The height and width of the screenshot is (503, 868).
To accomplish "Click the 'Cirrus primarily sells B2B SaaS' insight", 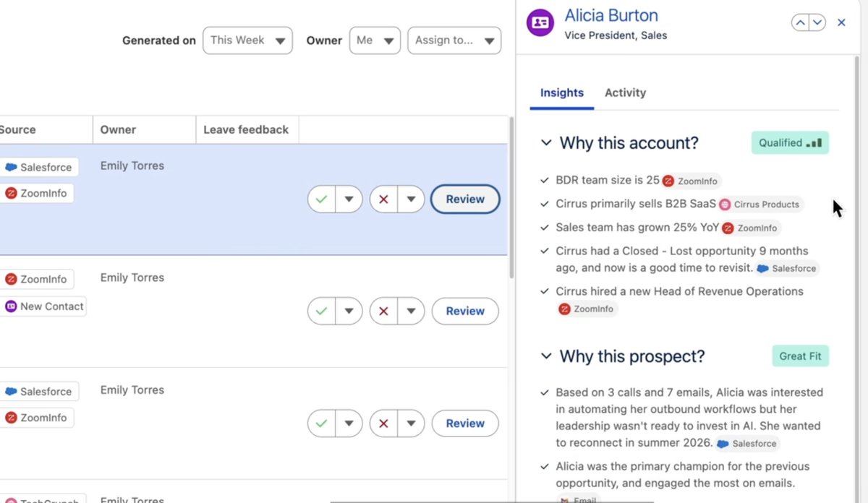I will pos(636,204).
